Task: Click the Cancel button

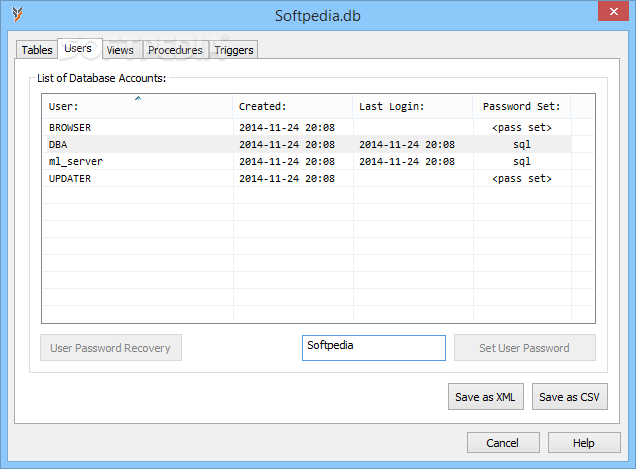Action: point(503,443)
